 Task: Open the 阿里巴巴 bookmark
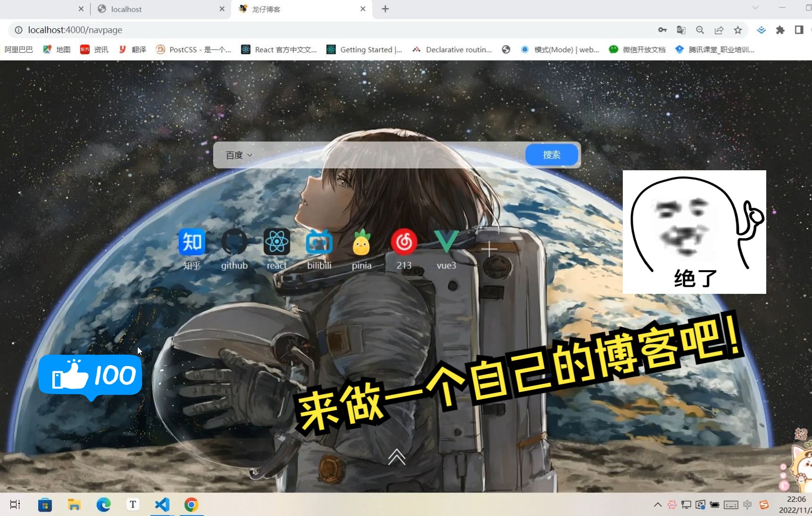pos(19,50)
